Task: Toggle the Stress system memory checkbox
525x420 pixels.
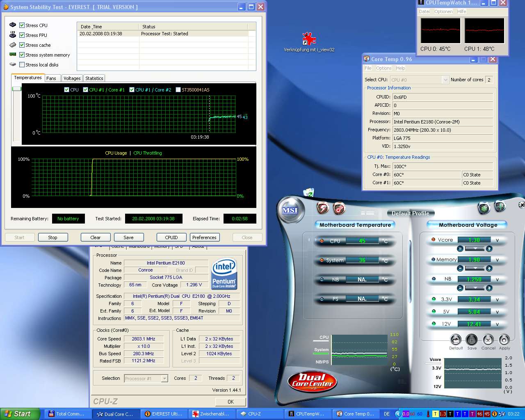Action: click(22, 55)
